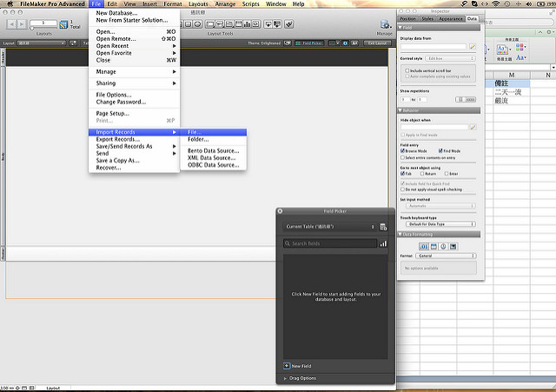The image size is (556, 392).
Task: Click the Search fields input box
Action: click(330, 243)
